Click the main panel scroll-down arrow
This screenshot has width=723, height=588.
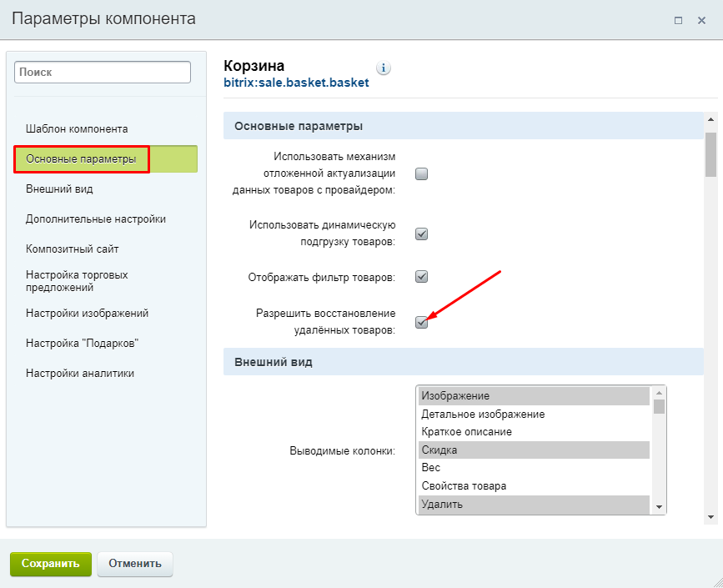click(710, 517)
